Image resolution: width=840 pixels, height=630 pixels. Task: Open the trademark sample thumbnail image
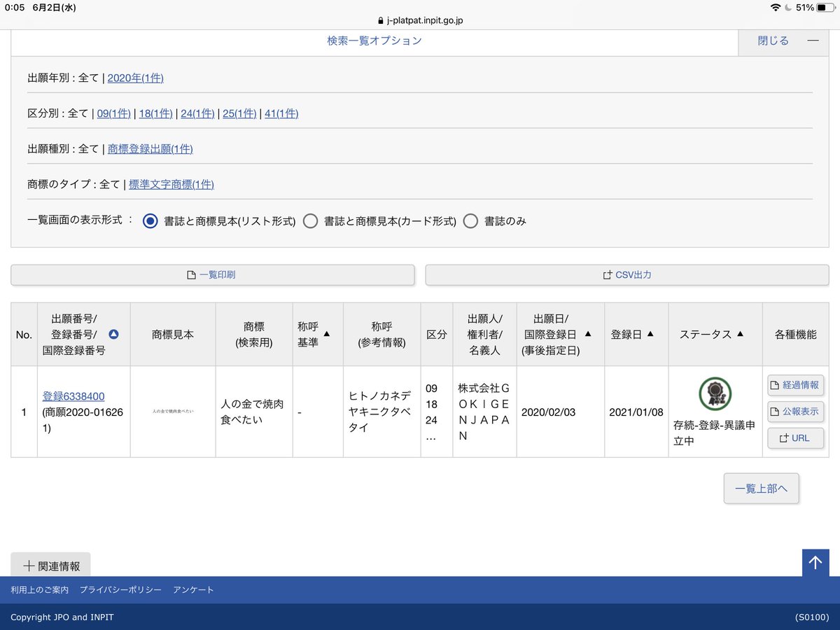[173, 412]
